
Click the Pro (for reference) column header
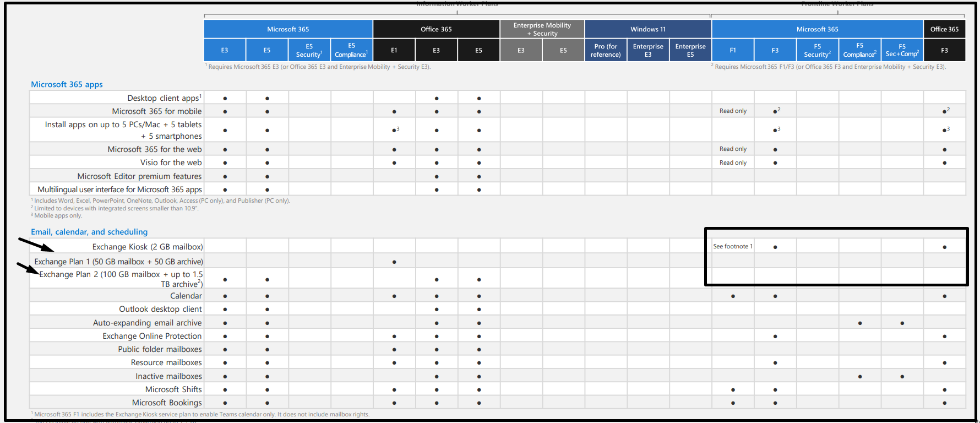pyautogui.click(x=606, y=50)
